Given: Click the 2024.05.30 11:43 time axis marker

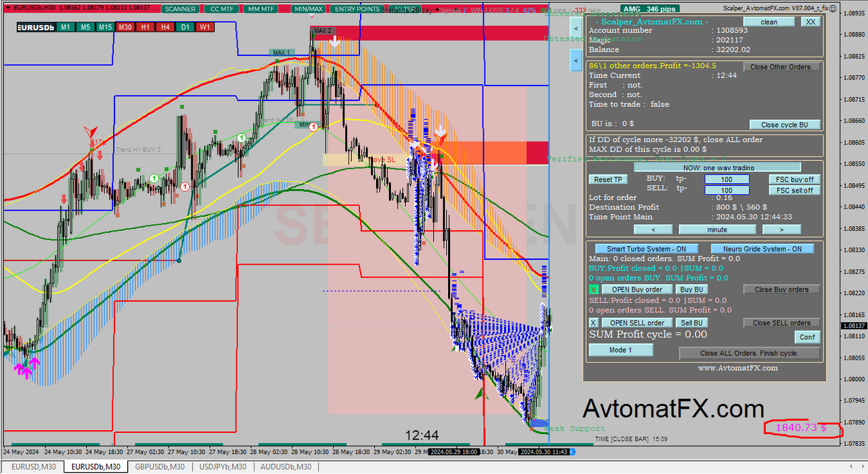Looking at the screenshot, I should 544,452.
